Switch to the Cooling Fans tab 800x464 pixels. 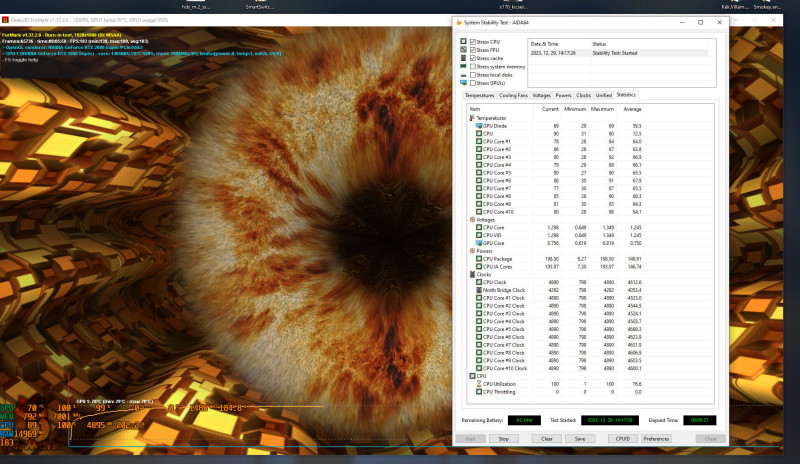click(x=513, y=95)
